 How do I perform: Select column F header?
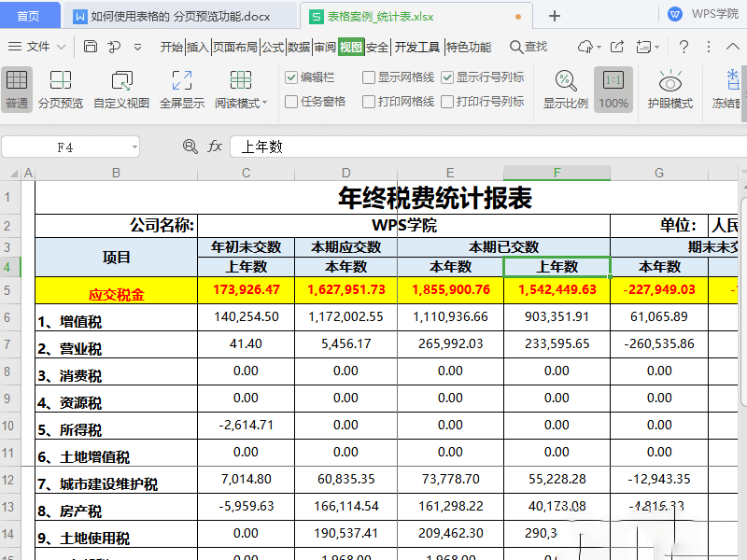557,173
